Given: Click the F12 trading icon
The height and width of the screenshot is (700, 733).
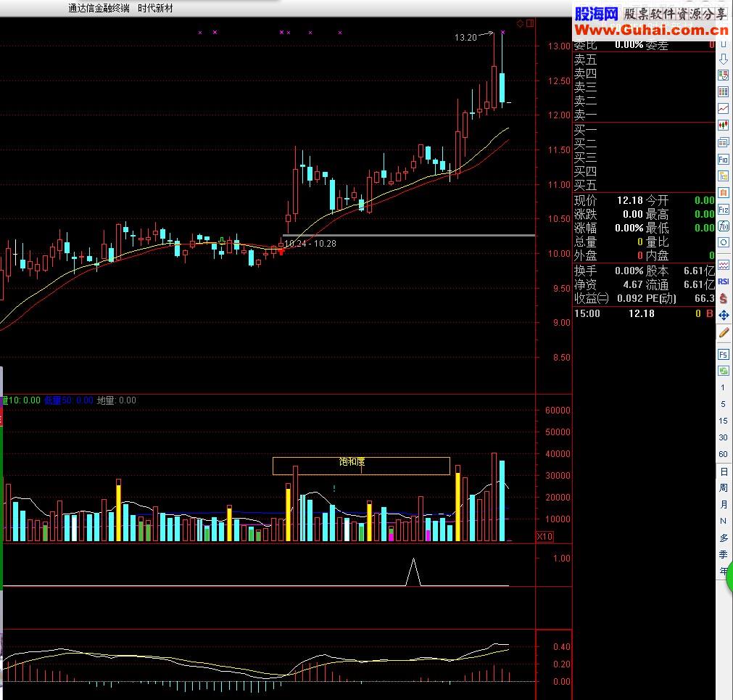Looking at the screenshot, I should coord(723,210).
